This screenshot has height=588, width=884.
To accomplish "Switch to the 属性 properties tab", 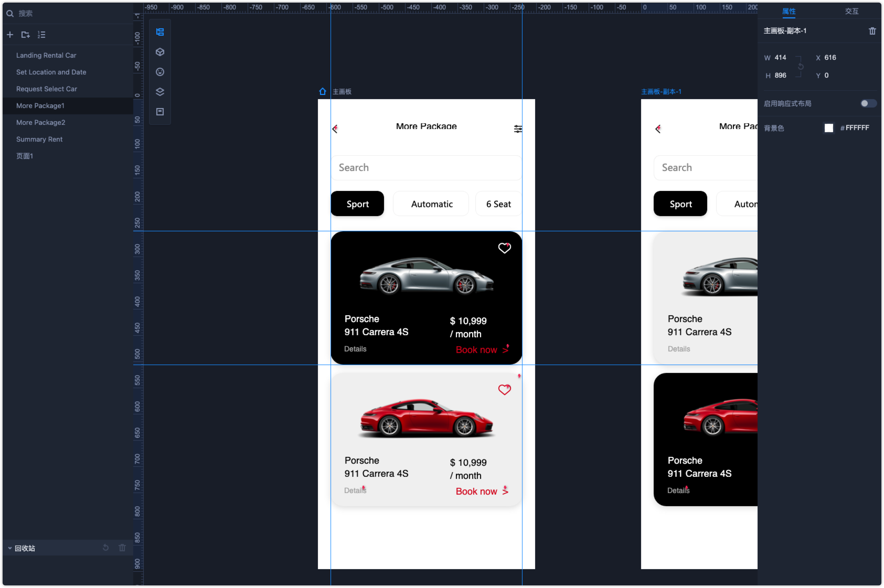I will pyautogui.click(x=789, y=11).
